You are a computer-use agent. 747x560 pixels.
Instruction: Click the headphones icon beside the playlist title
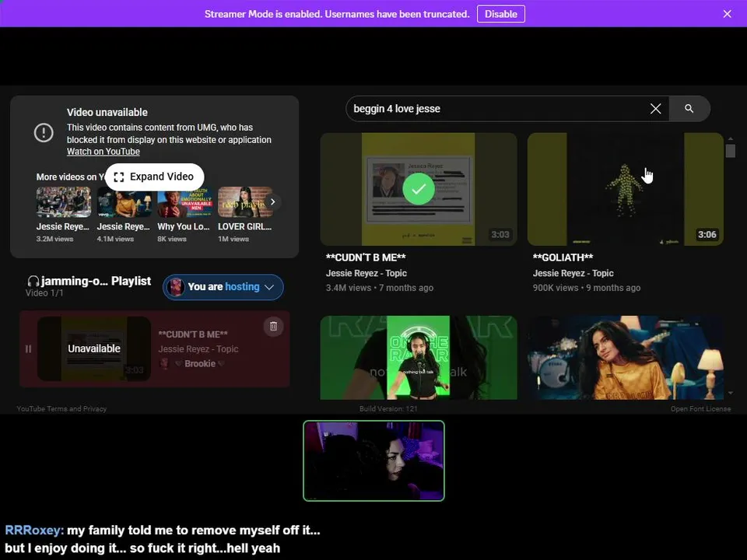click(33, 281)
